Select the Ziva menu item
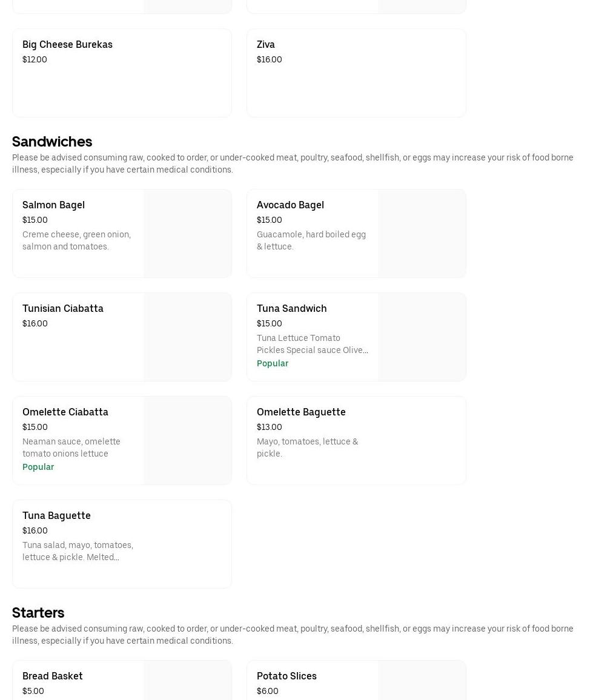This screenshot has width=596, height=700. click(266, 45)
